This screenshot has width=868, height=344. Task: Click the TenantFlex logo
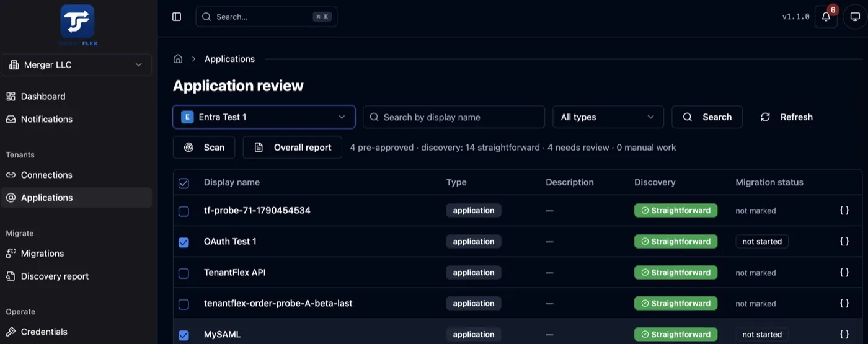77,25
